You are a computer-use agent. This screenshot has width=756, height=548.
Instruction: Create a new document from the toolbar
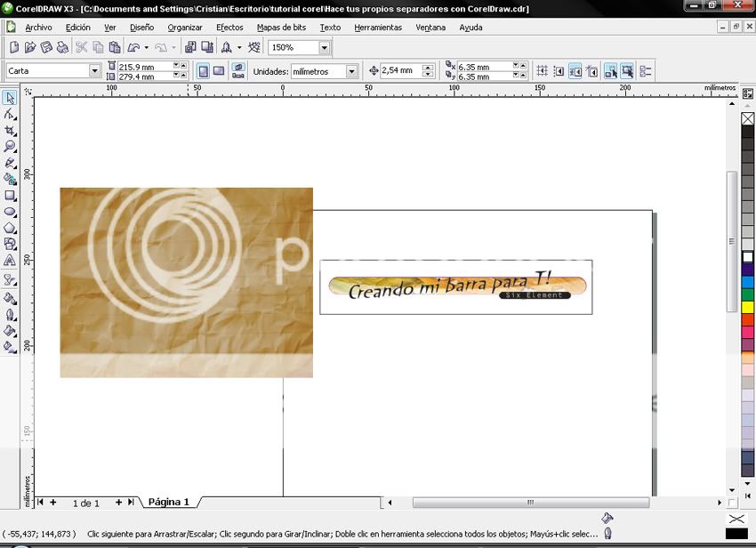[x=14, y=47]
